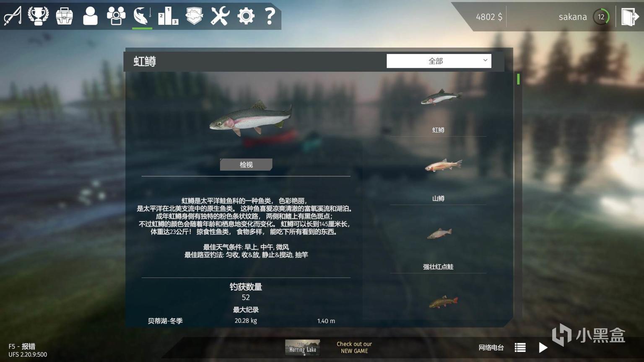
Task: Select the 强壮红点鲑 fish entry
Action: tap(438, 247)
